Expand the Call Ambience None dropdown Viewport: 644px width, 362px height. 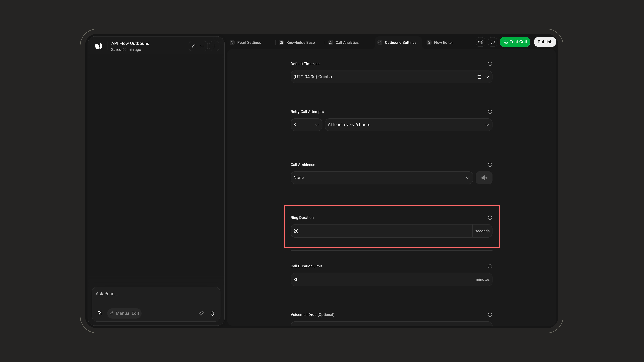[x=381, y=178]
